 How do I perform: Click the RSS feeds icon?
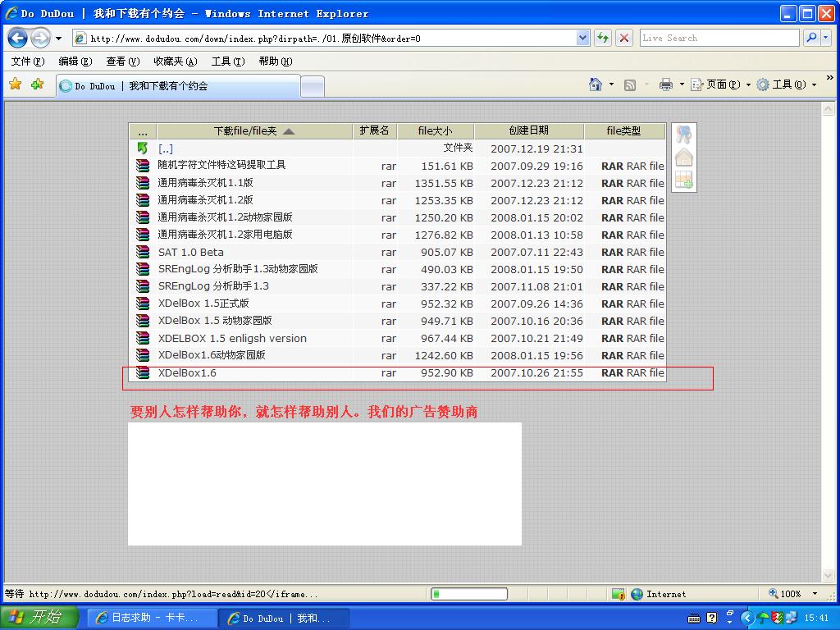click(630, 84)
